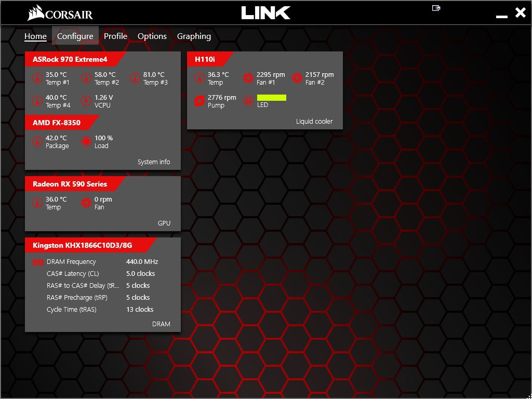
Task: Open the Home tab
Action: pos(35,36)
